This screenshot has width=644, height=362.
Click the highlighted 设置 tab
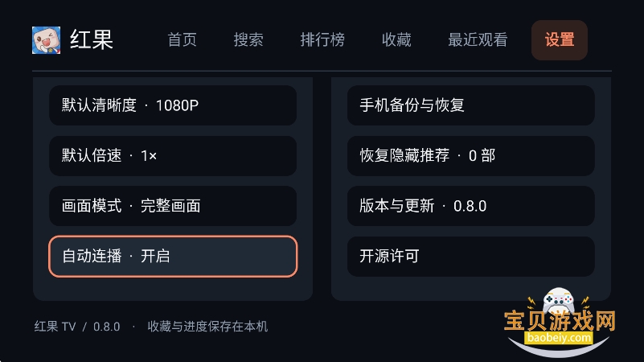coord(560,40)
